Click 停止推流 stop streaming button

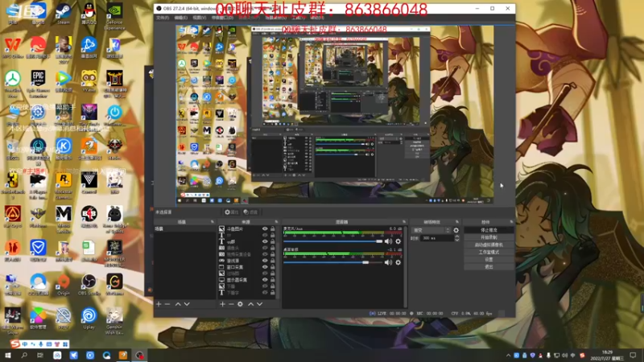[x=489, y=230]
